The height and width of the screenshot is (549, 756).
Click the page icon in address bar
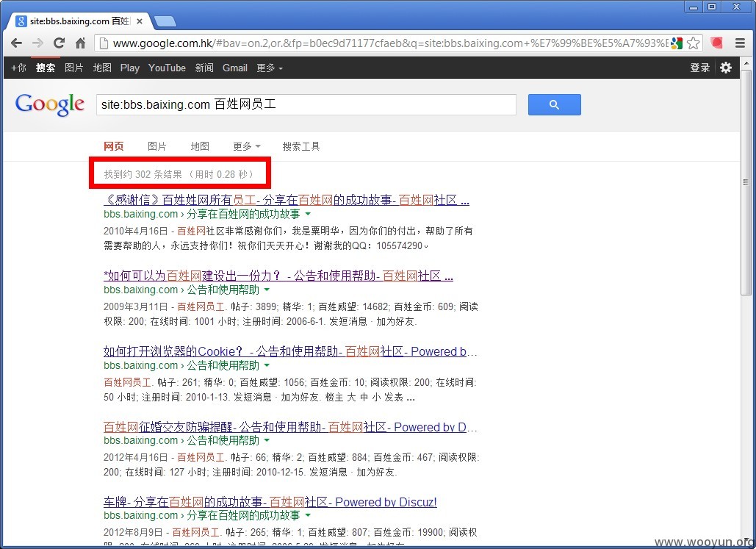tap(104, 43)
